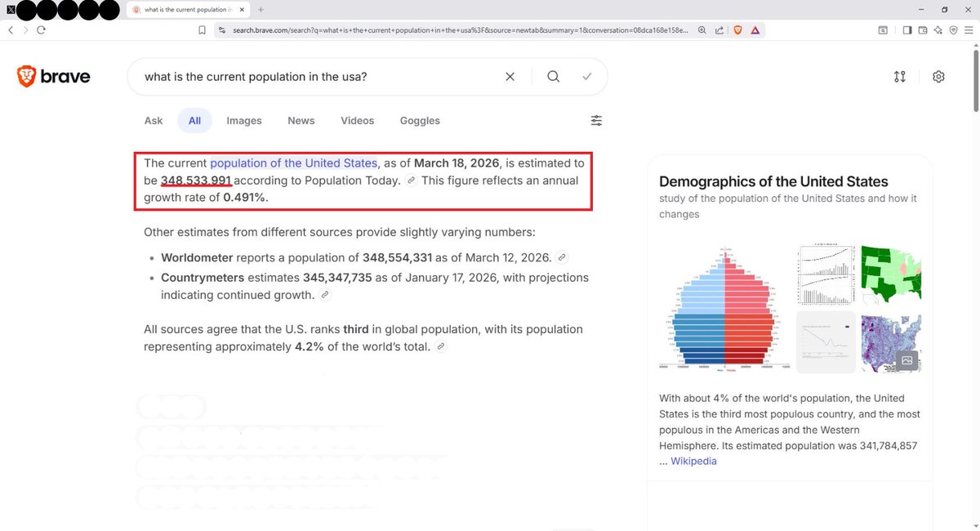This screenshot has width=980, height=531.
Task: Open the Wikipedia source link
Action: 693,461
